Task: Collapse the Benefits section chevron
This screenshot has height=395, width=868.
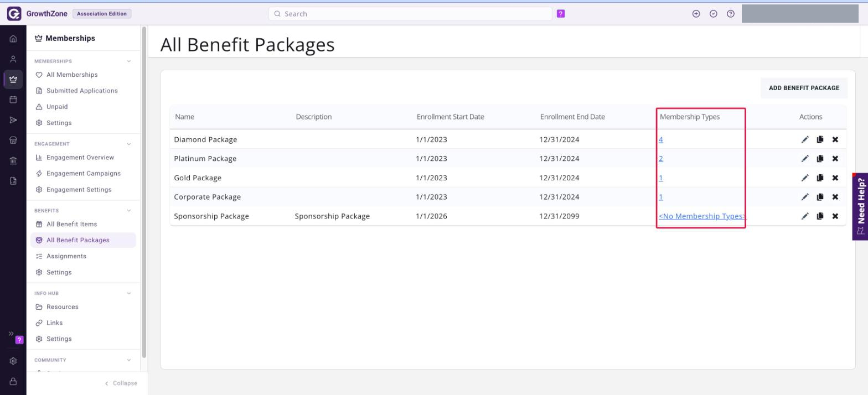Action: coord(129,211)
